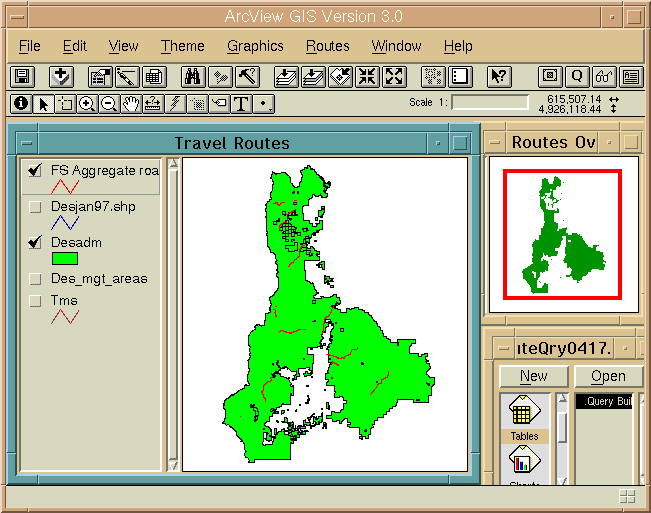This screenshot has width=651, height=513.
Task: Open the Graphics menu
Action: click(x=255, y=46)
